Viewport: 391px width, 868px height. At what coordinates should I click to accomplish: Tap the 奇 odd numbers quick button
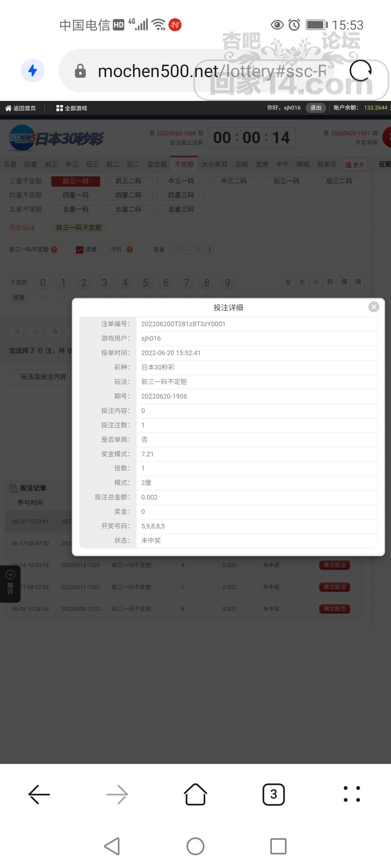click(x=330, y=282)
